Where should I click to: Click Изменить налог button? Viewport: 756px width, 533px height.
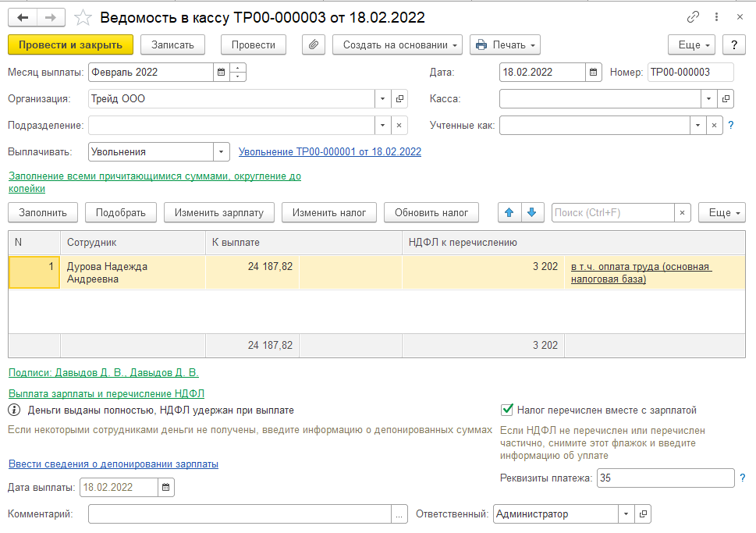pos(328,213)
